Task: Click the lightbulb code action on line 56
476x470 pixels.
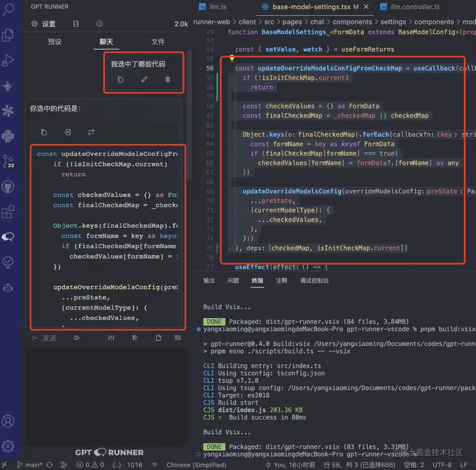Action: (232, 58)
